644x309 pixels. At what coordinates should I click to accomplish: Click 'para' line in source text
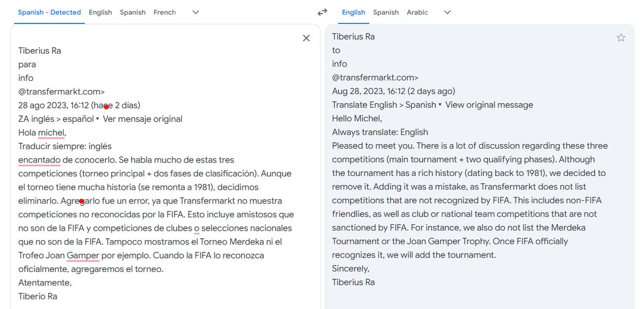(x=27, y=64)
